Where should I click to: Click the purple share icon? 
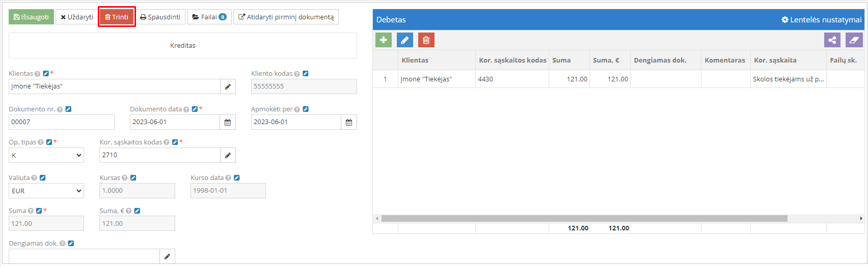point(832,40)
